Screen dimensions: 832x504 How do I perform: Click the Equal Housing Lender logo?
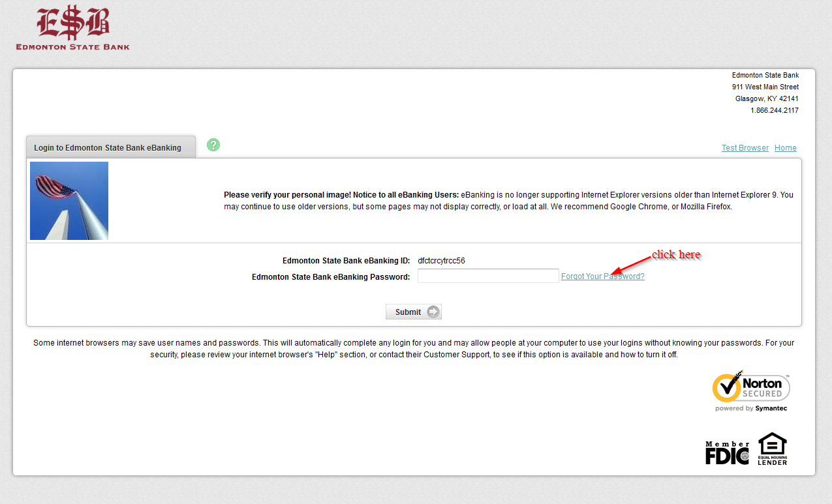point(773,449)
